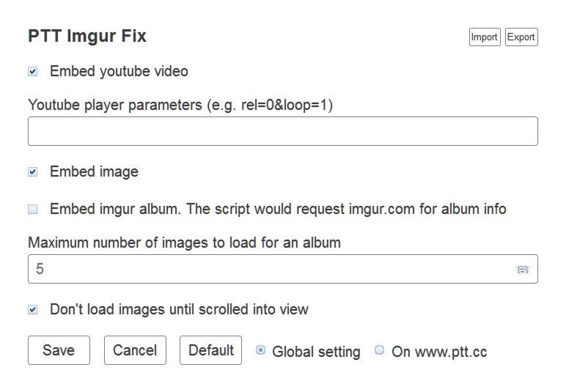Uncheck the Embed youtube video checkbox
This screenshot has width=566, height=392.
[x=33, y=72]
